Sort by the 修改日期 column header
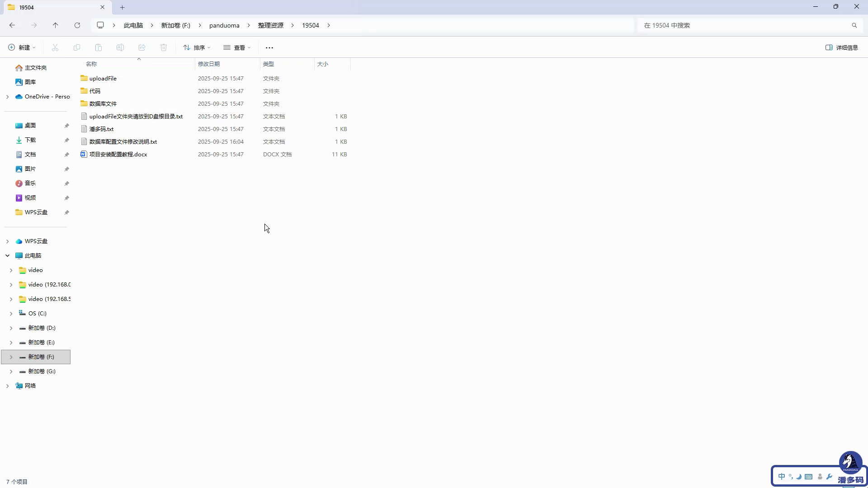The width and height of the screenshot is (868, 488). pos(209,64)
